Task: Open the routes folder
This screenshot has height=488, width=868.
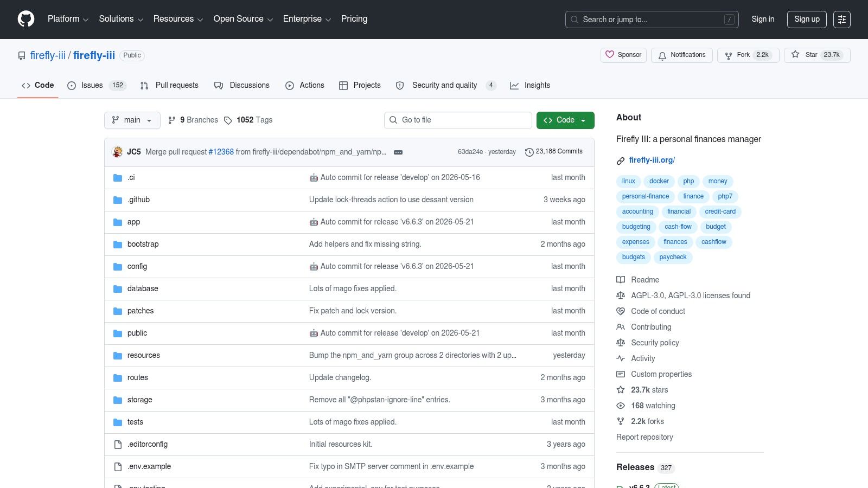Action: (138, 378)
